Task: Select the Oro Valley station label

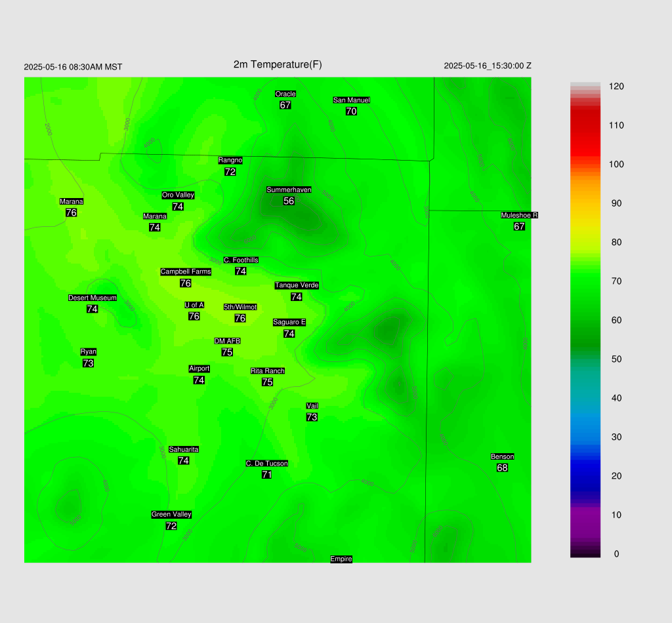Action: pyautogui.click(x=178, y=195)
